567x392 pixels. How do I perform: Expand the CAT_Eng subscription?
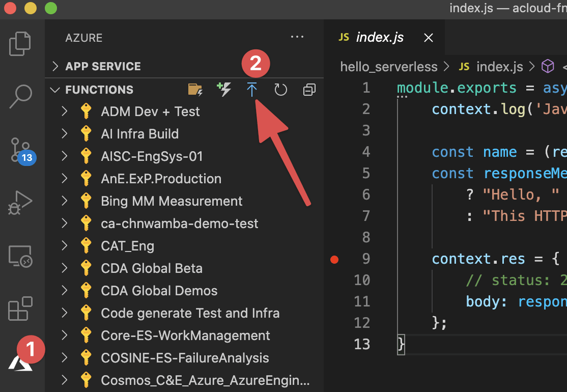[x=65, y=246]
